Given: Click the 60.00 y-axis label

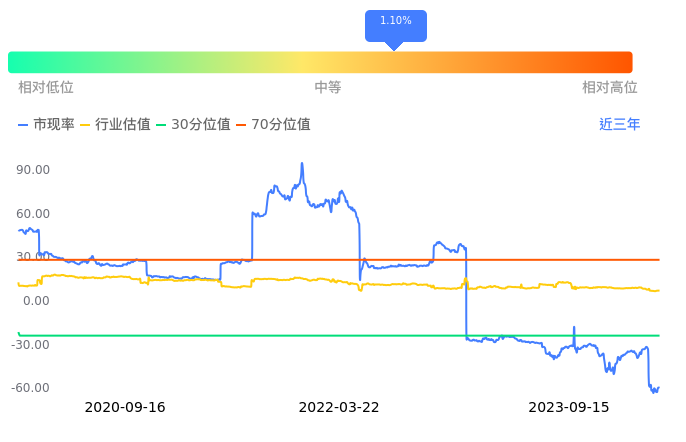Looking at the screenshot, I should [34, 214].
